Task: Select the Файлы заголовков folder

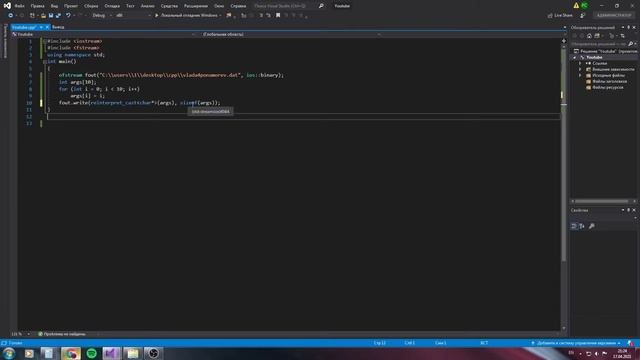Action: (606, 82)
